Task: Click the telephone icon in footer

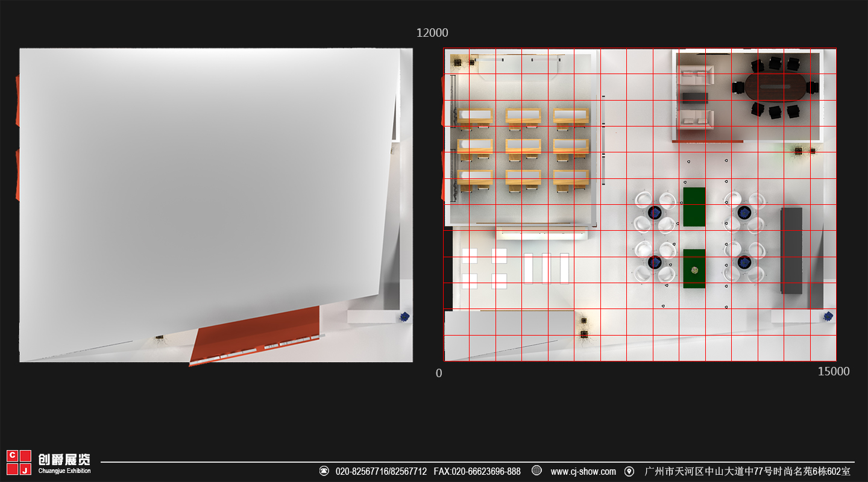Action: pyautogui.click(x=324, y=471)
